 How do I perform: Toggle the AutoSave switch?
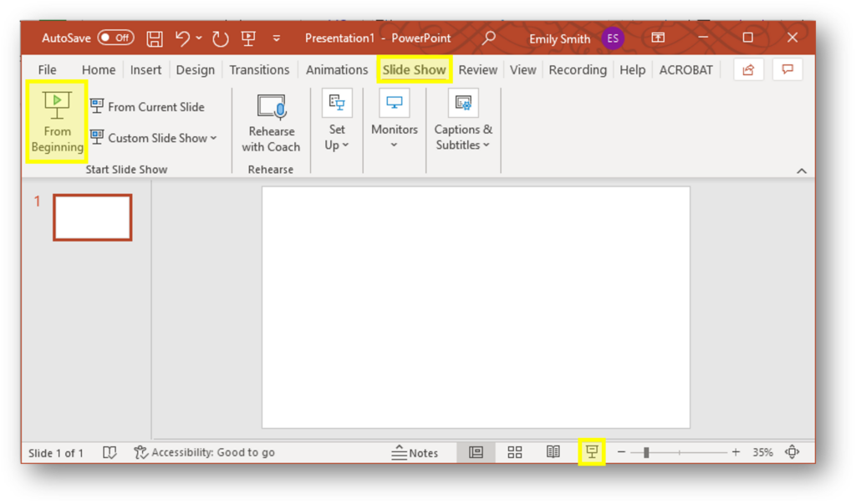pyautogui.click(x=115, y=38)
